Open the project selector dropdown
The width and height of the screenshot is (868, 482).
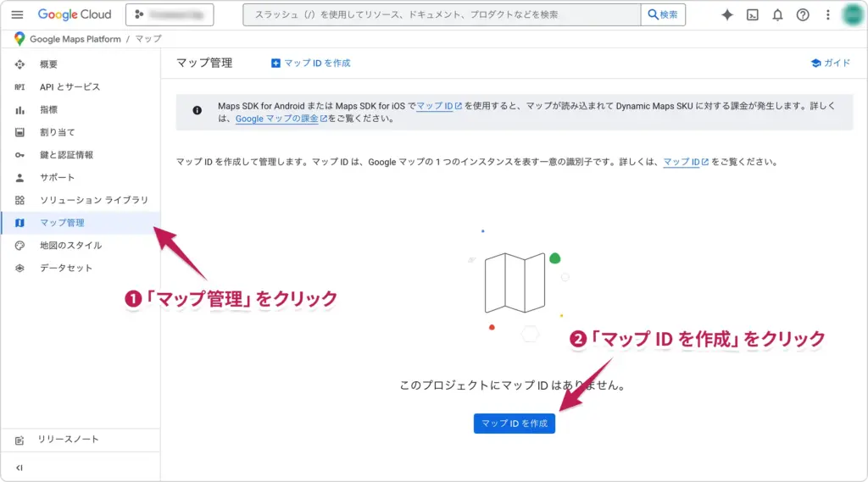(x=170, y=15)
